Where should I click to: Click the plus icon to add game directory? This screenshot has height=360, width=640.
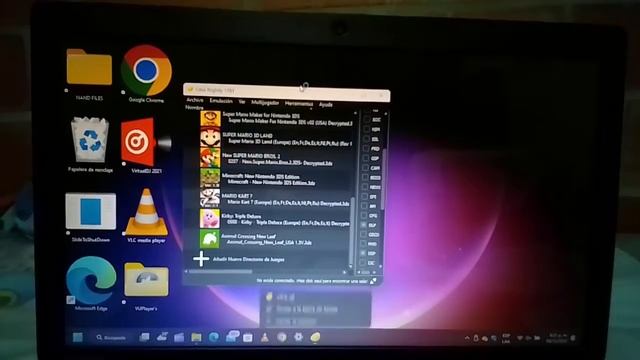coord(201,259)
